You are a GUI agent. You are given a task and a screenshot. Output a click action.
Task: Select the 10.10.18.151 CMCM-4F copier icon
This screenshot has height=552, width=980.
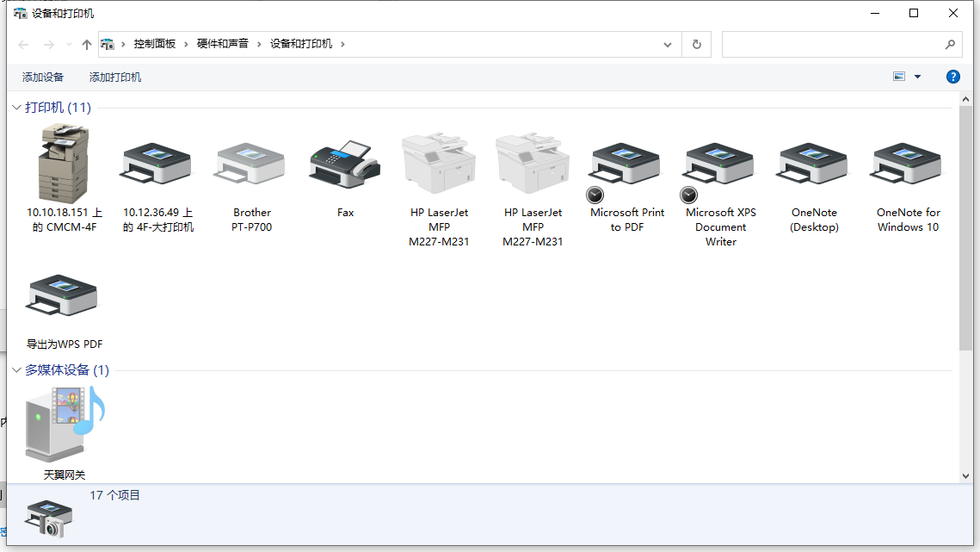pyautogui.click(x=64, y=164)
